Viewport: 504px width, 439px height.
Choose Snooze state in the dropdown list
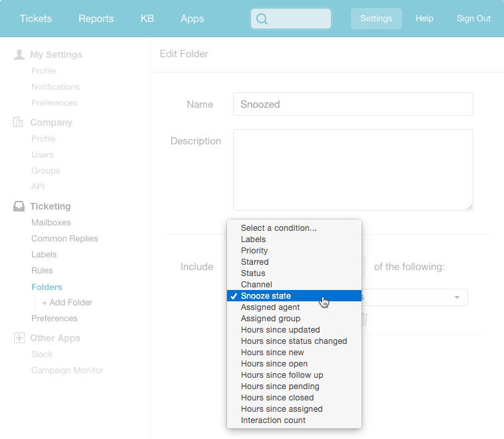266,296
